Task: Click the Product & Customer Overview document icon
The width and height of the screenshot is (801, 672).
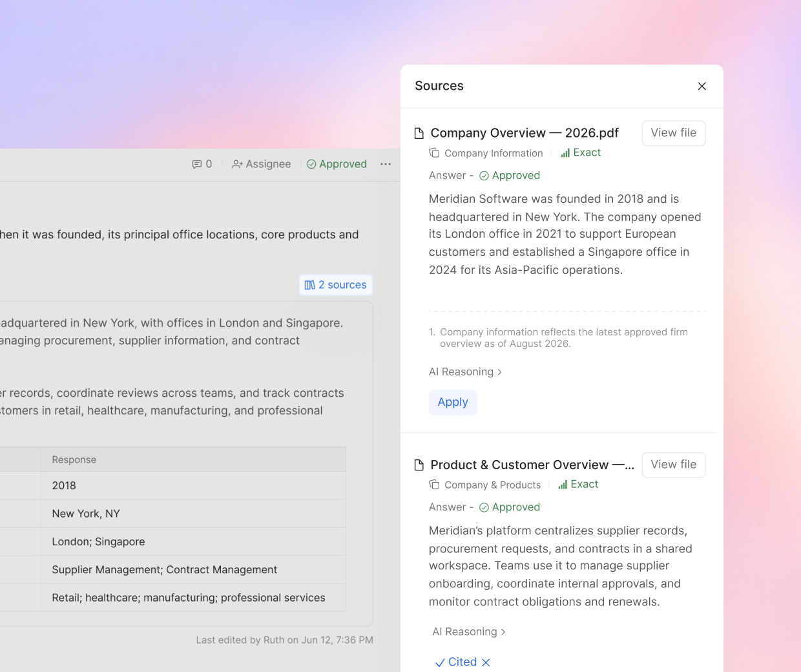Action: click(x=419, y=465)
